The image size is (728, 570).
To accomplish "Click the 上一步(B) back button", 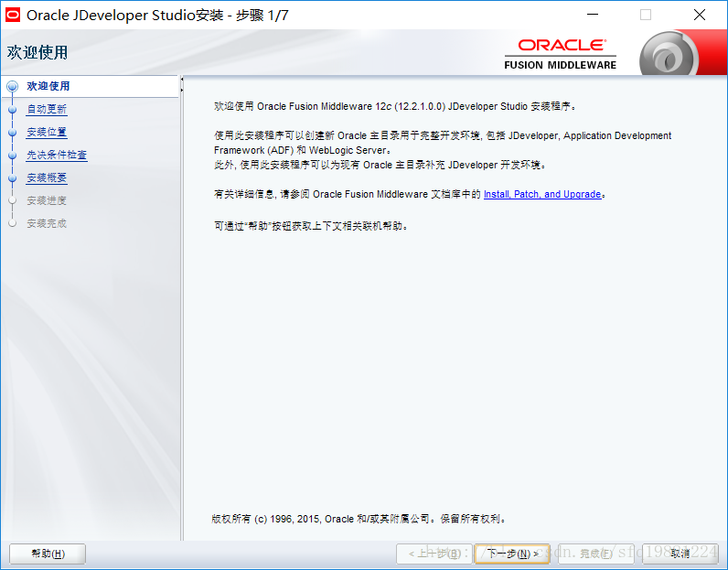I will pyautogui.click(x=434, y=554).
